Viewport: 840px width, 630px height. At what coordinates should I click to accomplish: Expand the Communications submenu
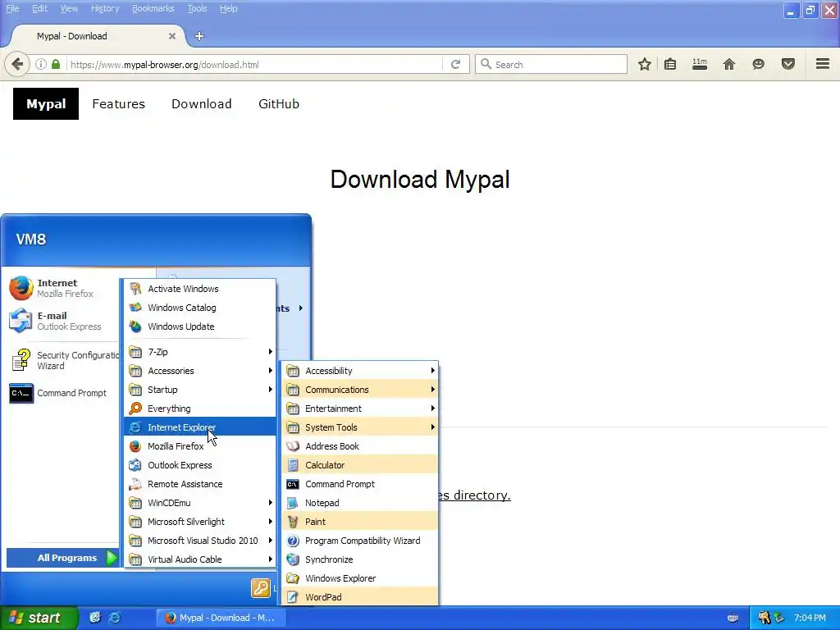(359, 390)
